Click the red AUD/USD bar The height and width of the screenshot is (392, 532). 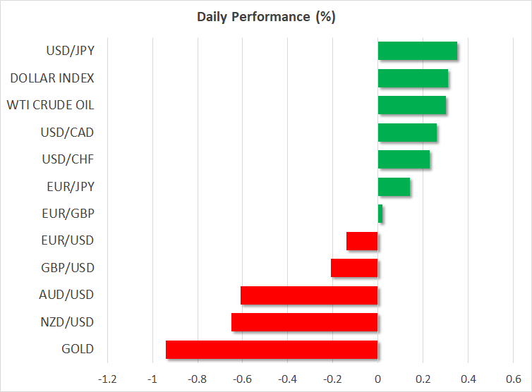(x=309, y=295)
